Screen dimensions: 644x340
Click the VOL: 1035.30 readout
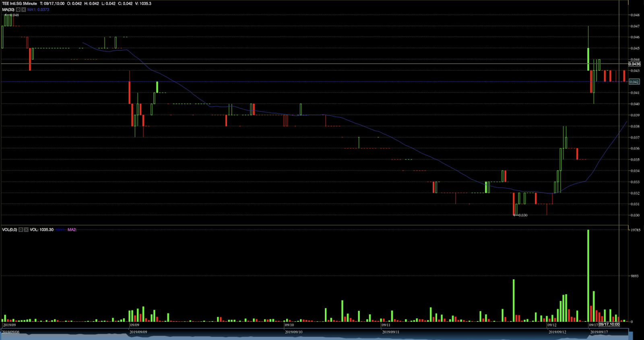point(41,230)
